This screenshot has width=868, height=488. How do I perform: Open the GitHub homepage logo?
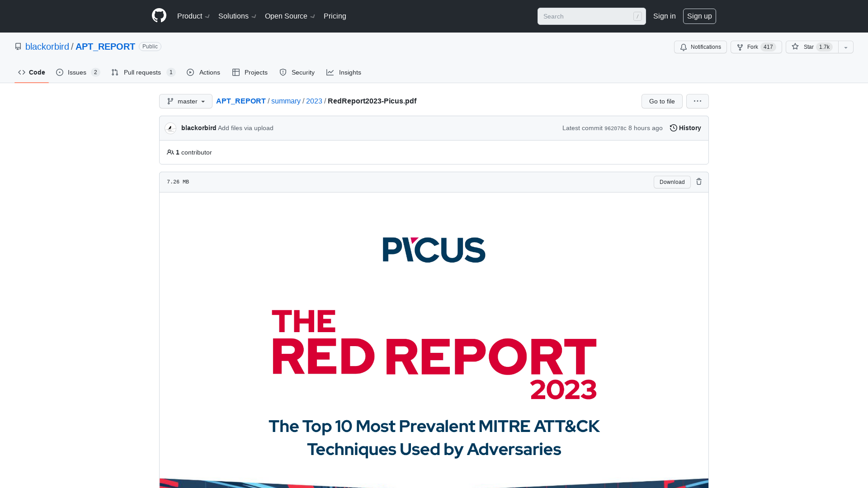pos(159,16)
